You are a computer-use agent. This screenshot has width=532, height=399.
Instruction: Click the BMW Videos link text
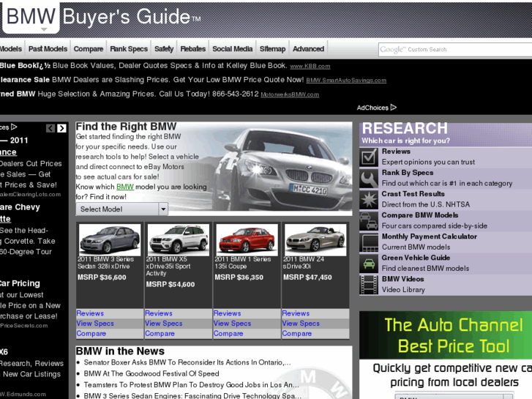(402, 279)
